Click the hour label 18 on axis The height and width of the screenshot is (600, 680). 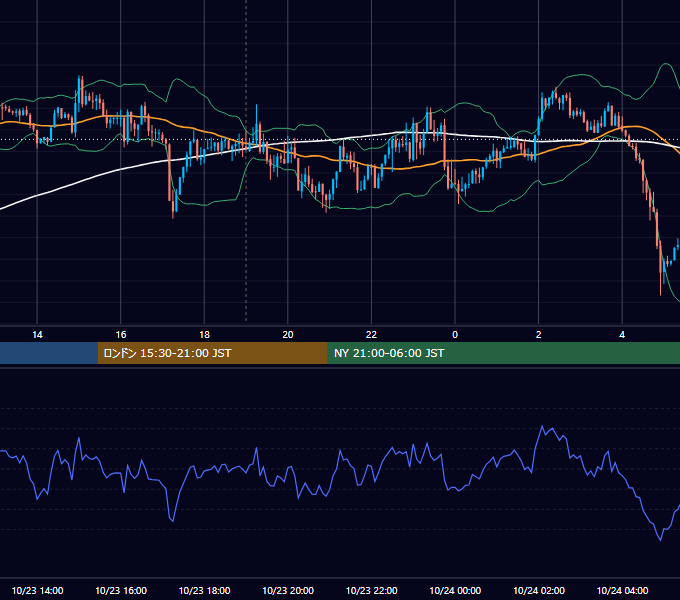[x=204, y=335]
